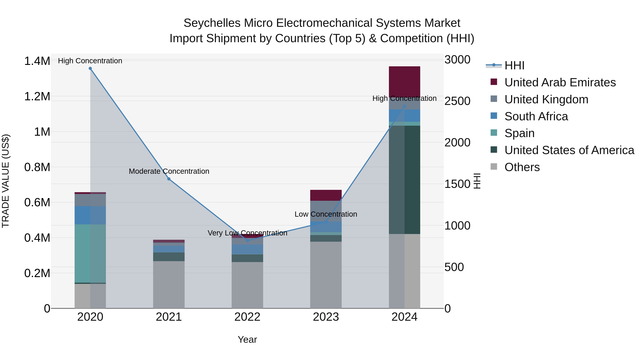This screenshot has width=644, height=362.
Task: Click the 2023 x-axis tick label
Action: tap(326, 317)
